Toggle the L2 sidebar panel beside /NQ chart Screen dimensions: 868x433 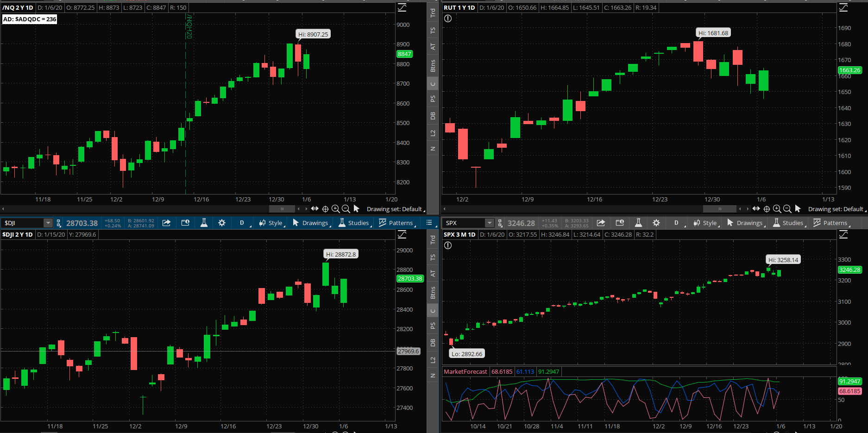click(433, 133)
